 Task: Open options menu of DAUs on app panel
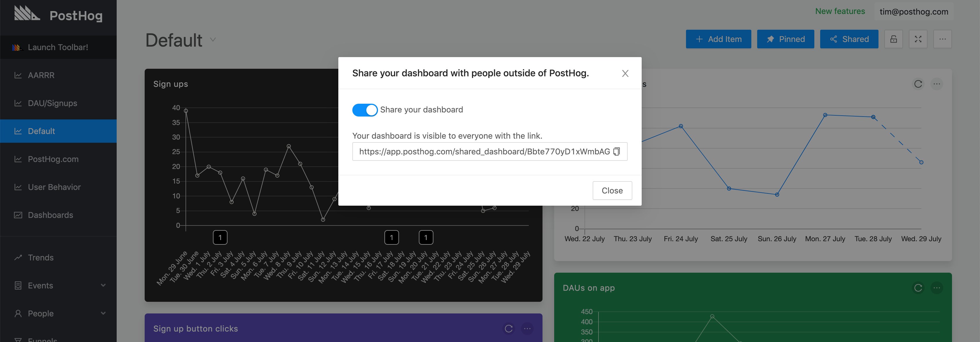pos(936,288)
